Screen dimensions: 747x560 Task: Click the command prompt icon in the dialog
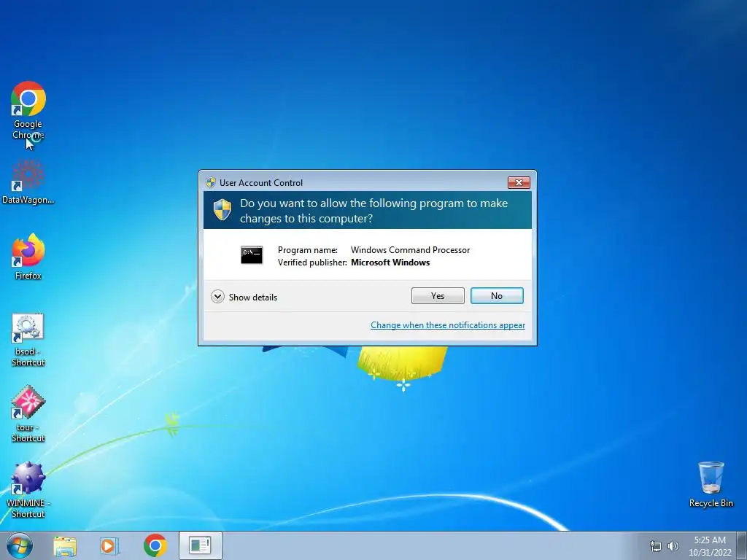252,255
